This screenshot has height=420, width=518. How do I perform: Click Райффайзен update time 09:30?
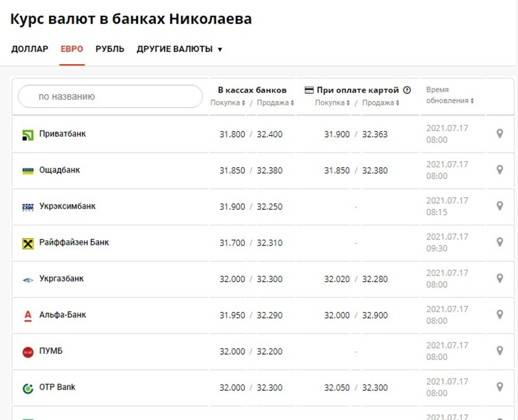click(x=437, y=248)
